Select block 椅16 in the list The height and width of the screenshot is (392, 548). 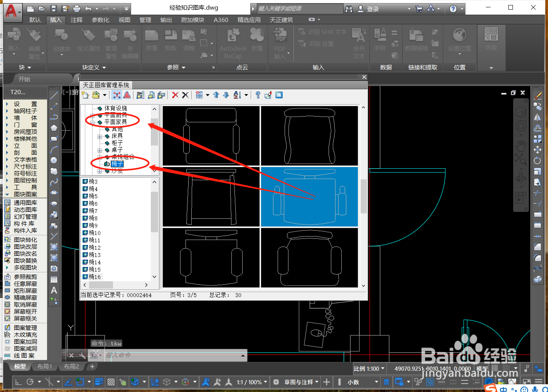point(92,277)
